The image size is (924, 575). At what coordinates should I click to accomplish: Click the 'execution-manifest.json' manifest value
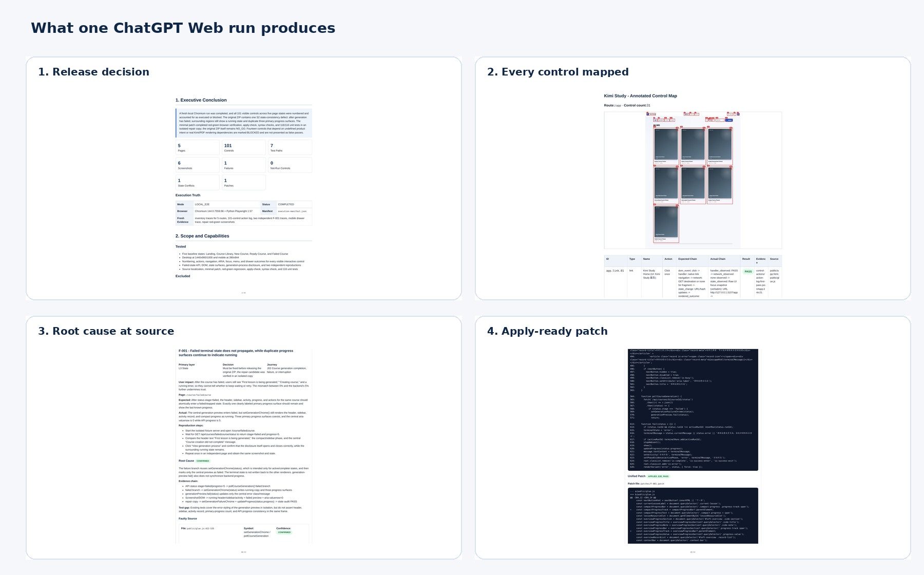294,211
